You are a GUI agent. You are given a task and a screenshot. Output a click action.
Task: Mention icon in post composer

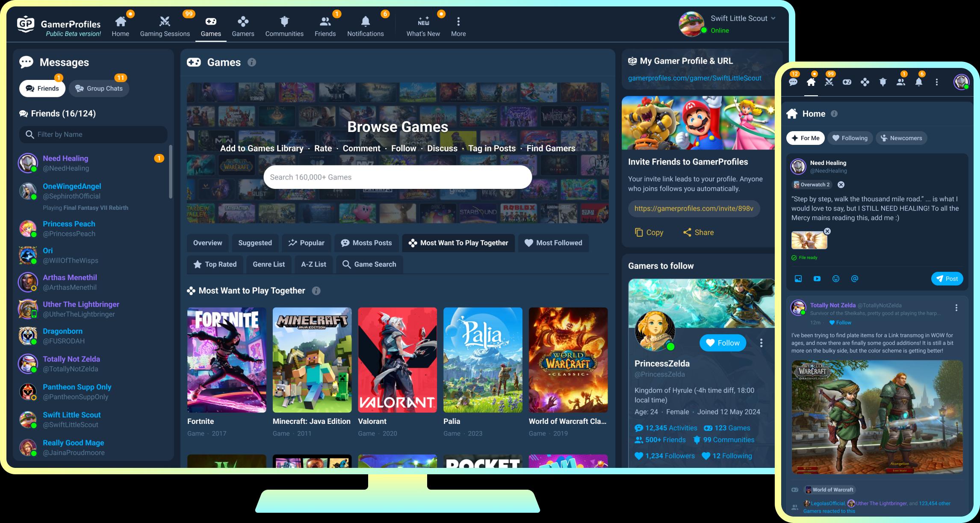pos(855,279)
